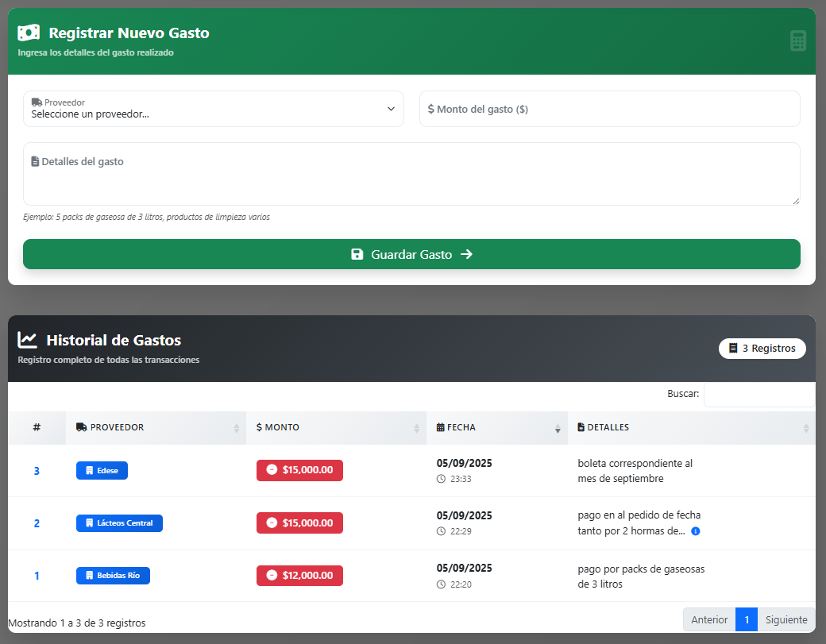The image size is (826, 644).
Task: Focus the Monto del gasto input field
Action: tap(609, 109)
